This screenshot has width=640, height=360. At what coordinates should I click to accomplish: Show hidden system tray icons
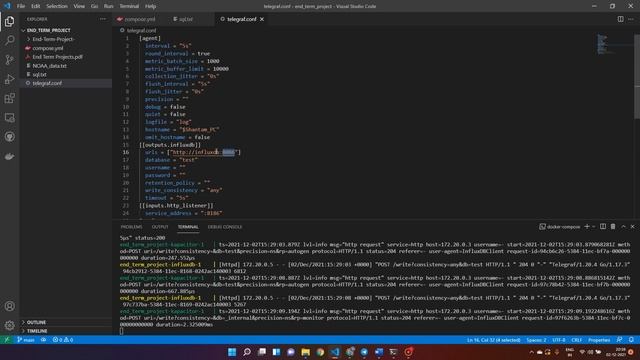coord(531,352)
